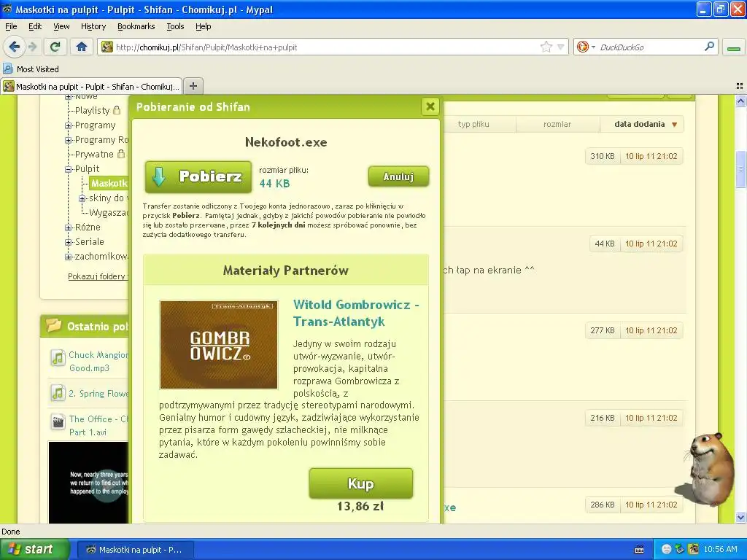Open the Prywatne folder

94,155
